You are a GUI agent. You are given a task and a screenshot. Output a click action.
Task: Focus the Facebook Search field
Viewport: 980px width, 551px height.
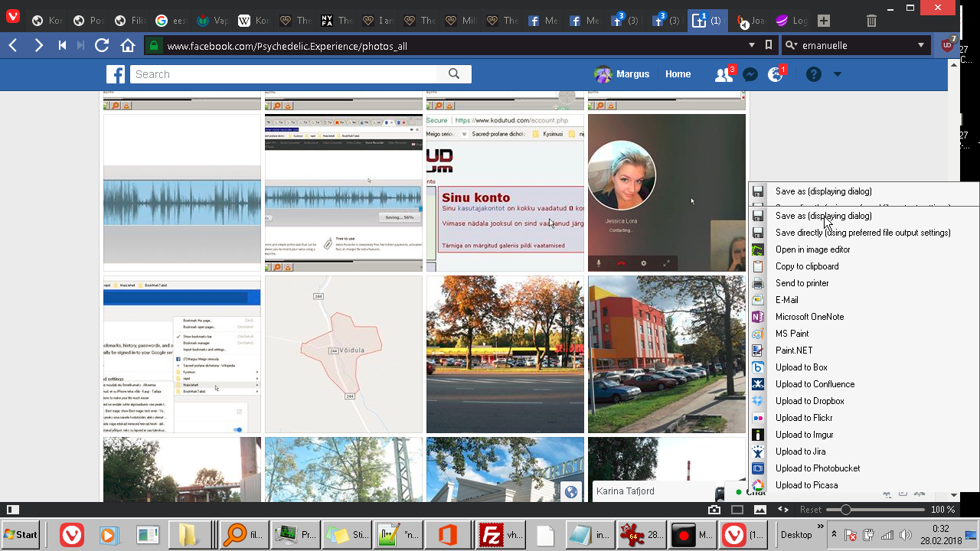coord(284,74)
